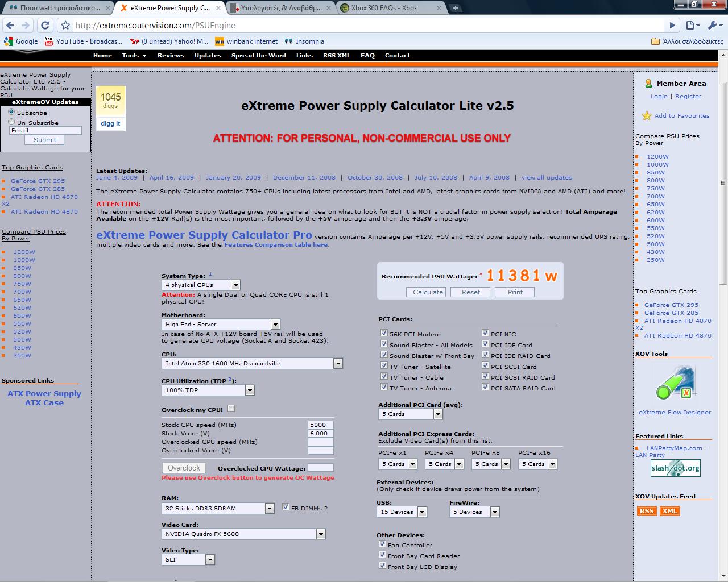Uncheck the Front Bay LCD Display checkbox
728x582 pixels.
point(382,566)
